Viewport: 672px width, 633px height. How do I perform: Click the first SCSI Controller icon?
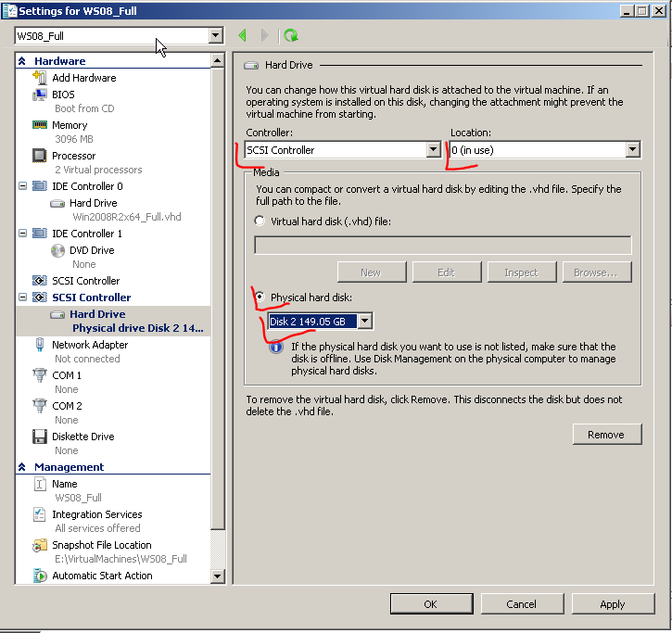[x=40, y=281]
